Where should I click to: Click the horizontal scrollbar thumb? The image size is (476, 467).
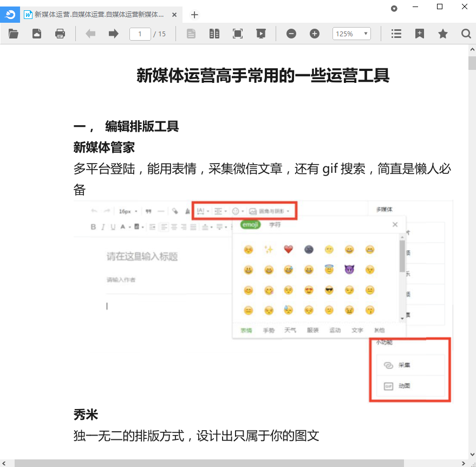point(209,463)
